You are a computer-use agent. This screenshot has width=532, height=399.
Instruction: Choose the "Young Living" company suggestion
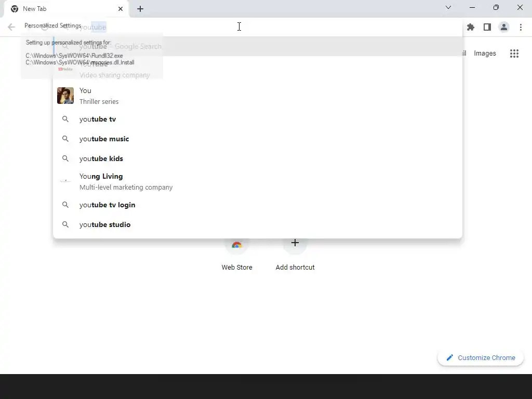point(258,181)
